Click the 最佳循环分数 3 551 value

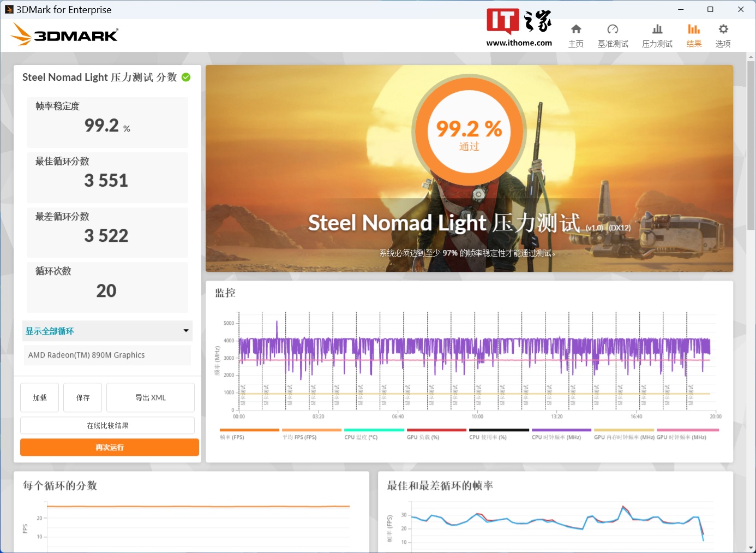coord(106,181)
